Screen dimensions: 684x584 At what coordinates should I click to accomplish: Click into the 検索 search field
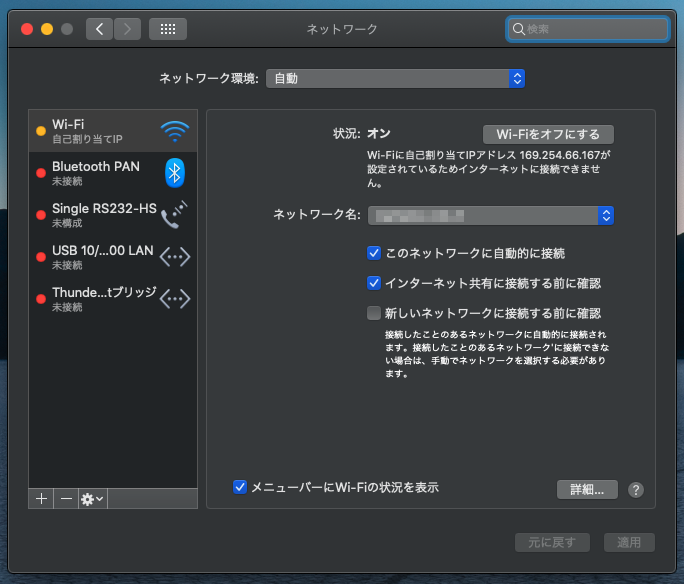[588, 29]
